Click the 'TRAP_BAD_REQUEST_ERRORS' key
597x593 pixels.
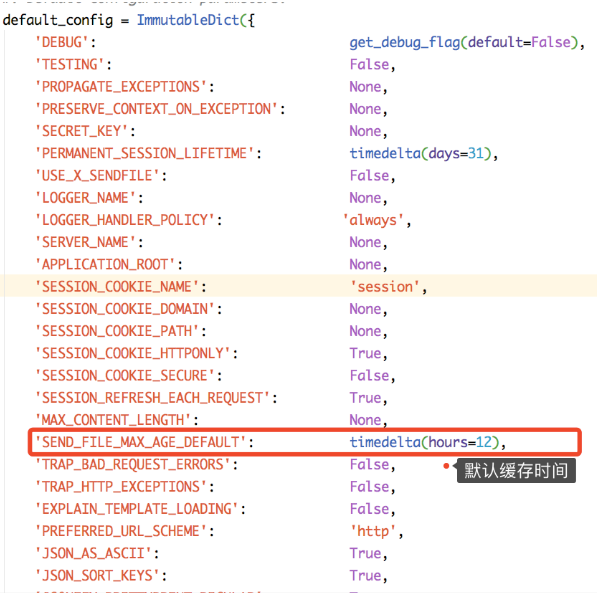[133, 465]
